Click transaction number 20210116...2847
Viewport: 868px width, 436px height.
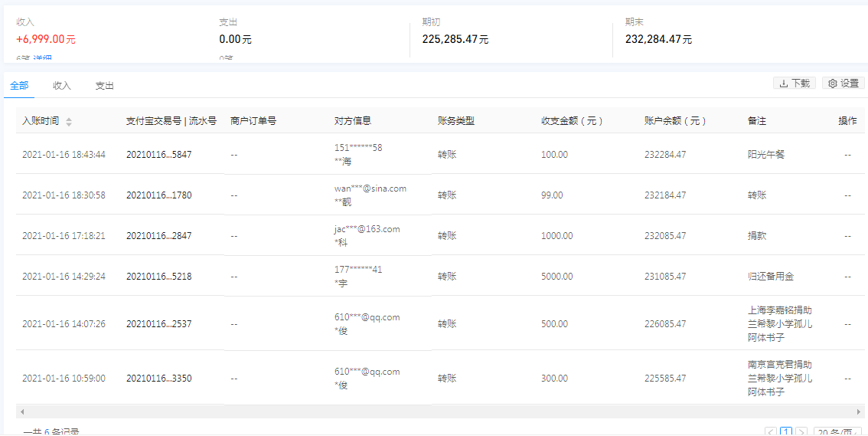coord(159,235)
